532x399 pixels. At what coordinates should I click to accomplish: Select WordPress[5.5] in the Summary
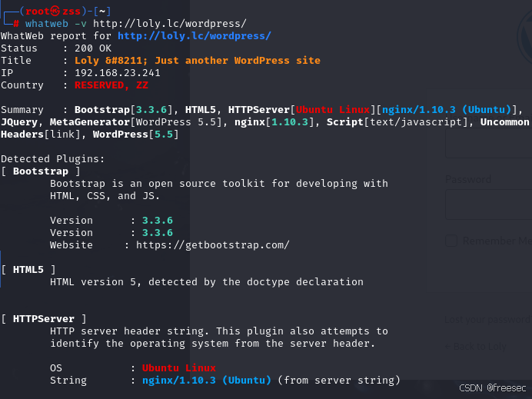click(136, 135)
